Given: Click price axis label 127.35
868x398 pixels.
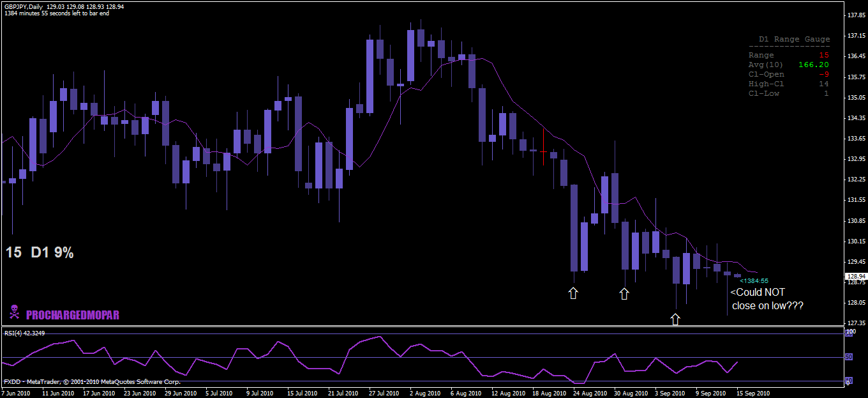Looking at the screenshot, I should pos(856,323).
